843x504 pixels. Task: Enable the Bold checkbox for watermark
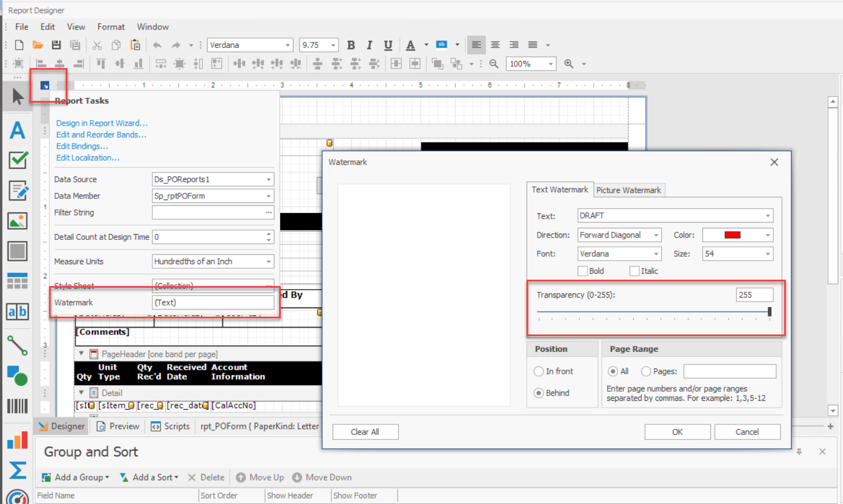pyautogui.click(x=583, y=271)
